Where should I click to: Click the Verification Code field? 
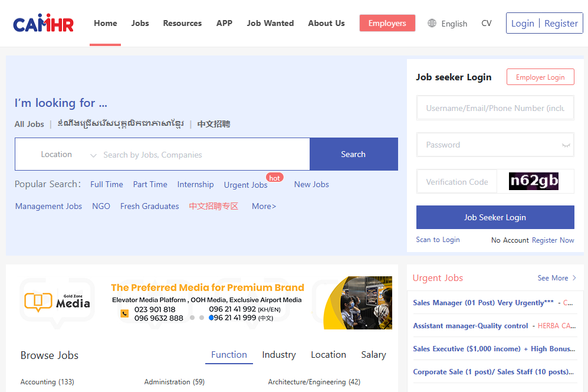coord(456,182)
